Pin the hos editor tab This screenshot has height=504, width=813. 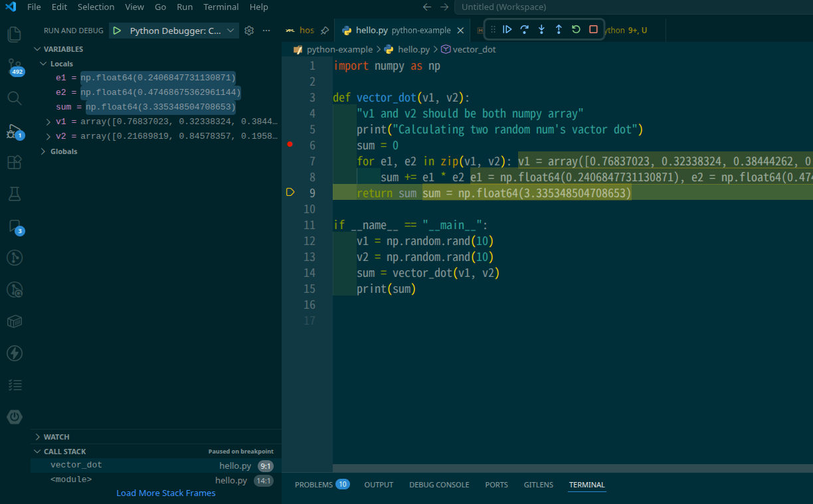tap(324, 31)
